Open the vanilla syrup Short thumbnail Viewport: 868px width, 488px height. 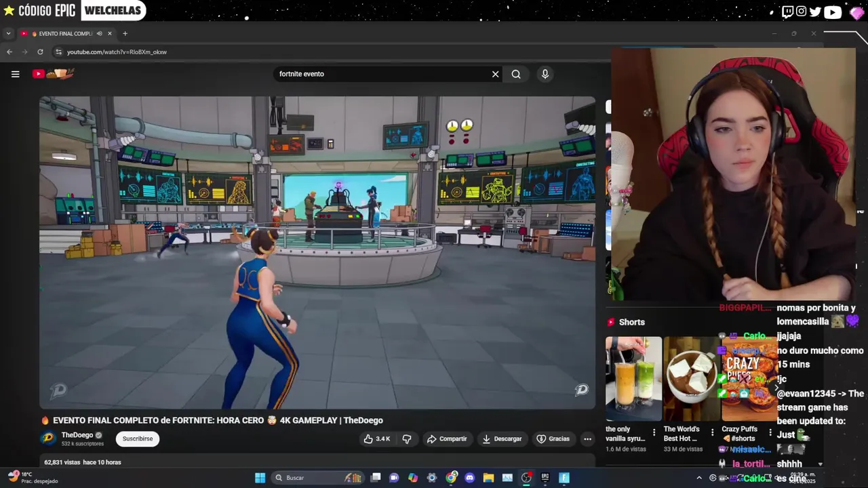[633, 378]
